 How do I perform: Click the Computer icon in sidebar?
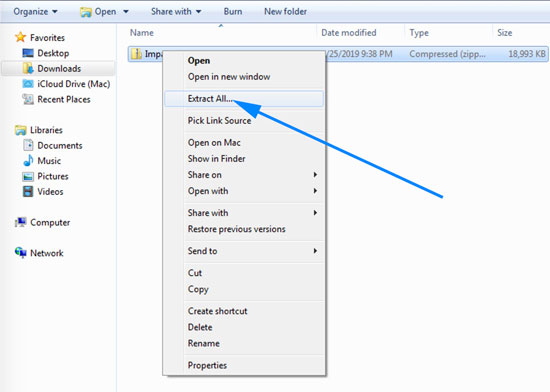pyautogui.click(x=20, y=222)
